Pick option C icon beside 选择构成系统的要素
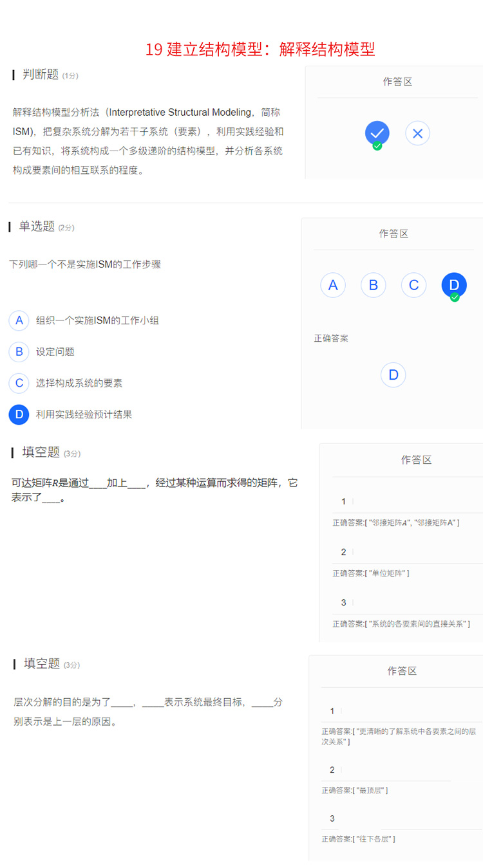The height and width of the screenshot is (868, 483). click(19, 383)
